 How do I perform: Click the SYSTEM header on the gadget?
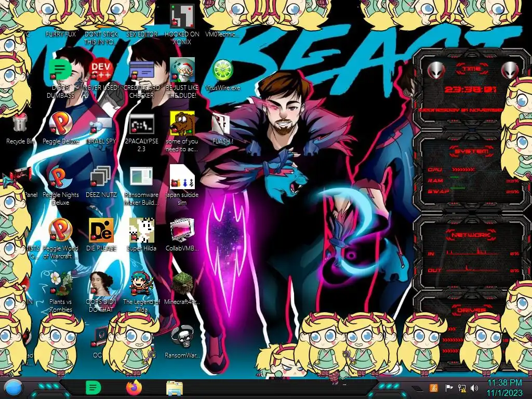pyautogui.click(x=472, y=151)
